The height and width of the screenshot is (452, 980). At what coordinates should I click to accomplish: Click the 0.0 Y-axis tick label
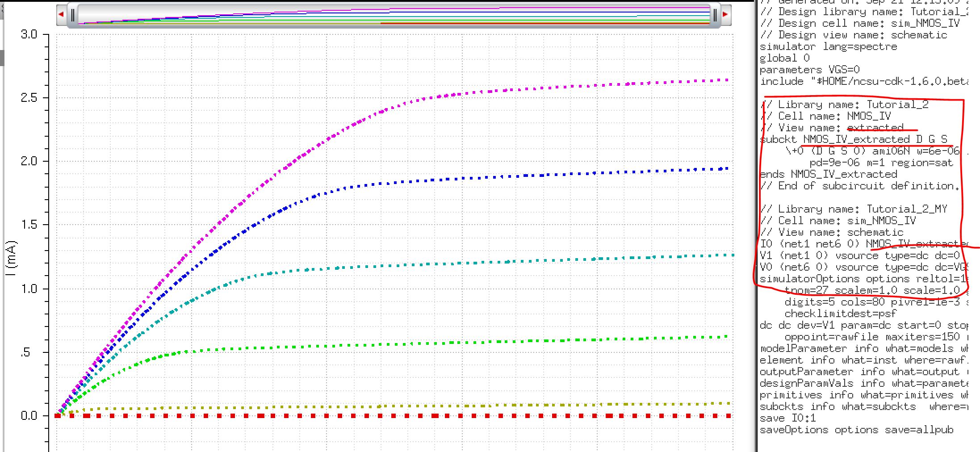(29, 416)
